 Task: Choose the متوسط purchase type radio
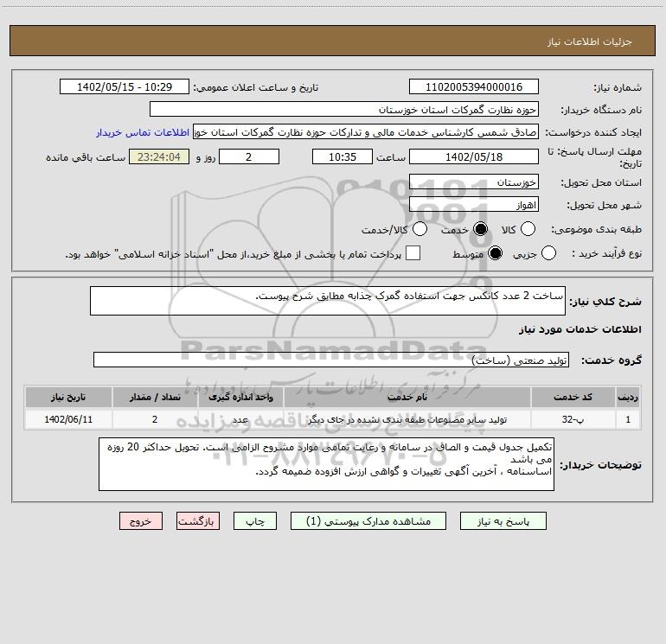[x=496, y=253]
